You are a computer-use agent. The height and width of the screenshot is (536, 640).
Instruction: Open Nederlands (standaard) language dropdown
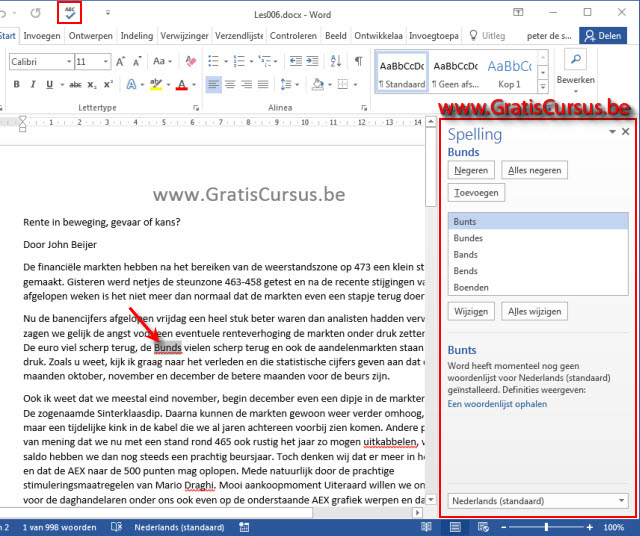[622, 500]
